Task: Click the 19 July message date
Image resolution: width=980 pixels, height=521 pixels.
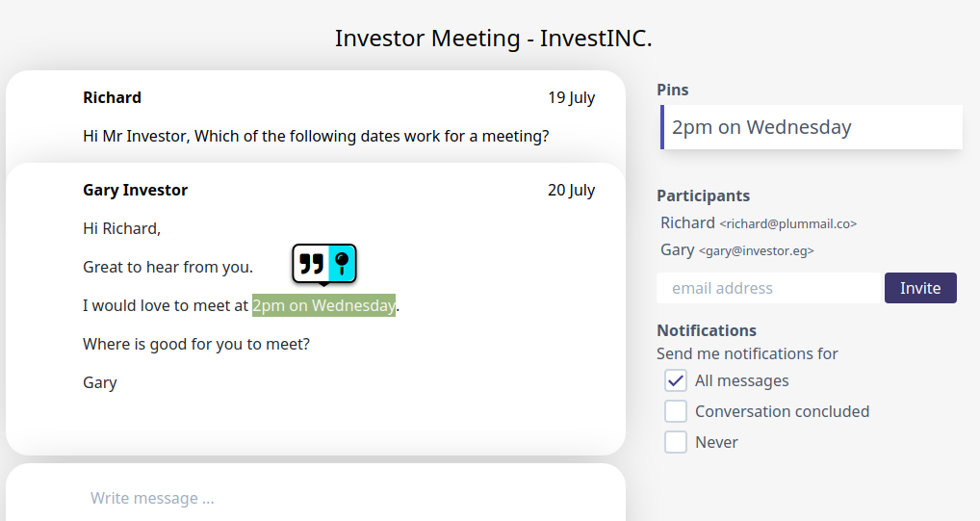Action: (x=571, y=97)
